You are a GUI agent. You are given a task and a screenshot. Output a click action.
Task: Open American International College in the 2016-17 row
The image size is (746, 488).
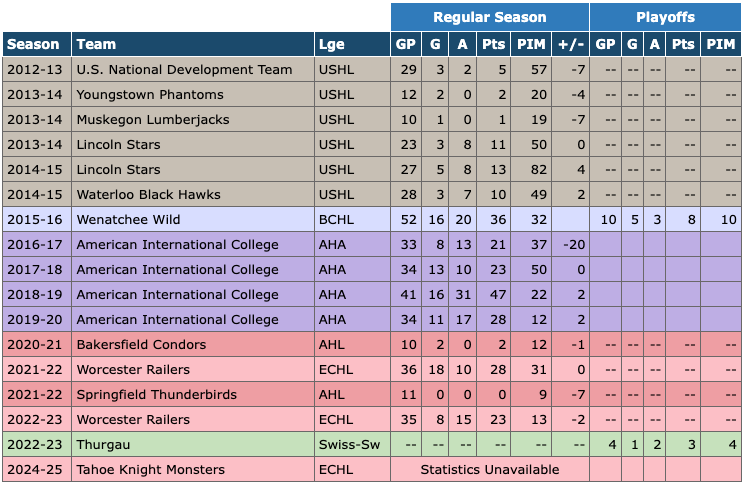(177, 245)
